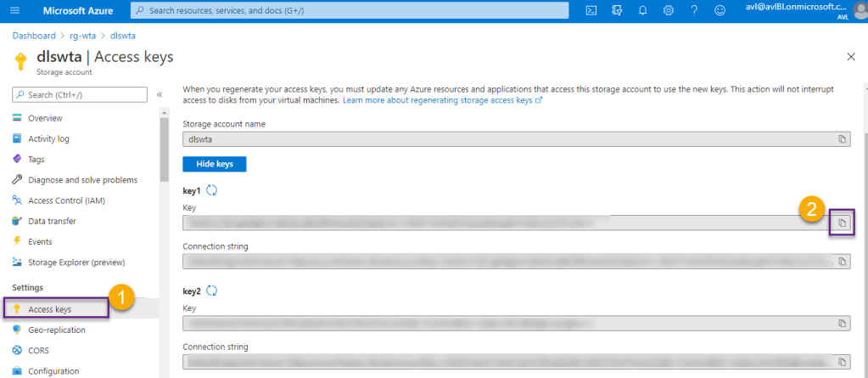Copy the storage account name
Screen dimensions: 868x378
click(x=842, y=138)
